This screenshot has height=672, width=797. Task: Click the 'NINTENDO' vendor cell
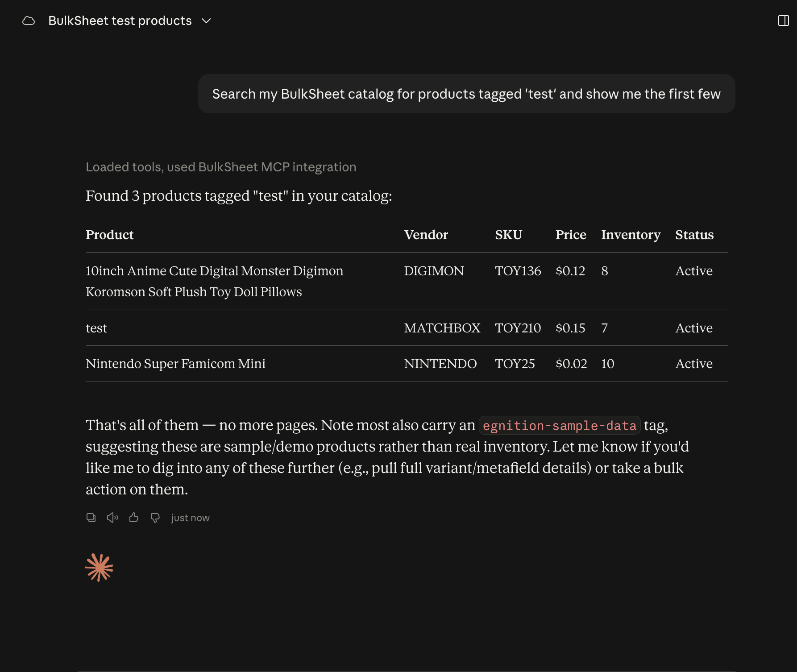click(x=440, y=364)
